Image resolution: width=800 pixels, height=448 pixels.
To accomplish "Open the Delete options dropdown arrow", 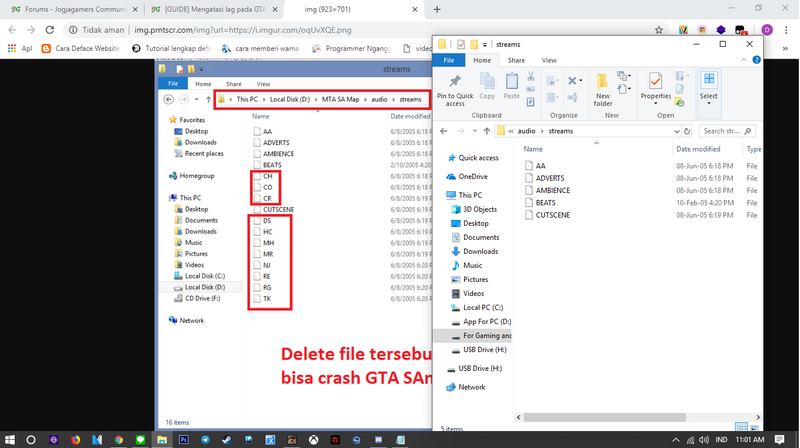I will click(581, 81).
